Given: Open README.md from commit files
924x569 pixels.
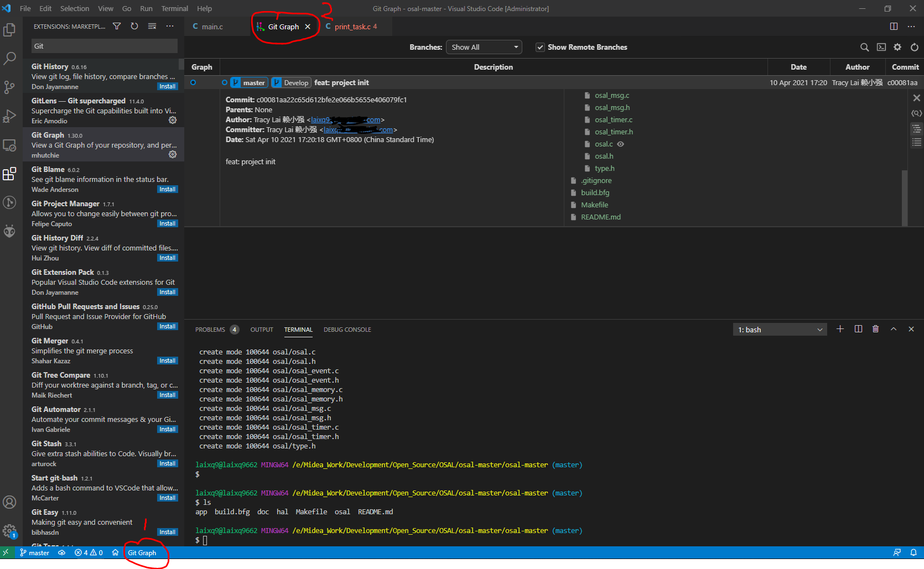Looking at the screenshot, I should coord(600,217).
